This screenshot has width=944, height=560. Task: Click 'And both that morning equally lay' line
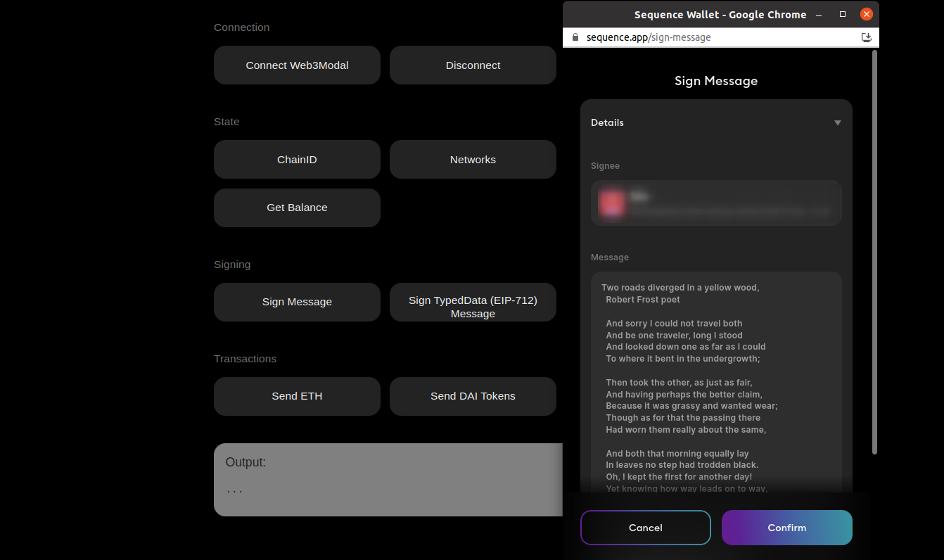point(677,454)
